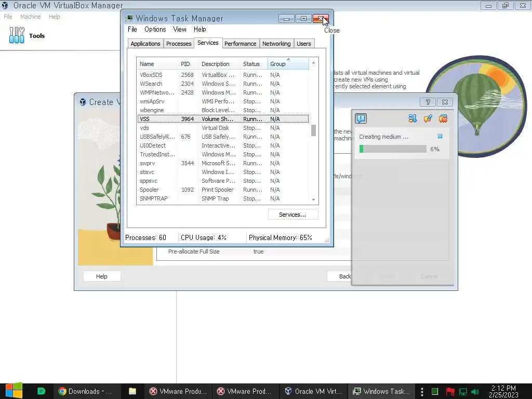
Task: Switch to second VMware Product taskbar window
Action: 246,391
